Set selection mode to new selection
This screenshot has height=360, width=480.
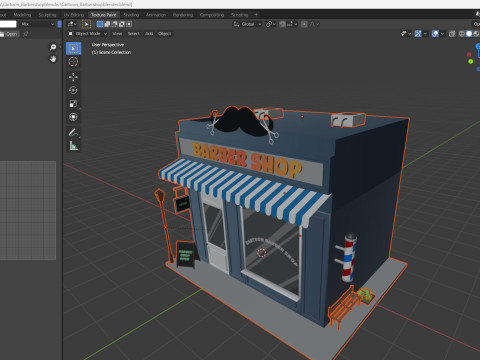point(100,24)
